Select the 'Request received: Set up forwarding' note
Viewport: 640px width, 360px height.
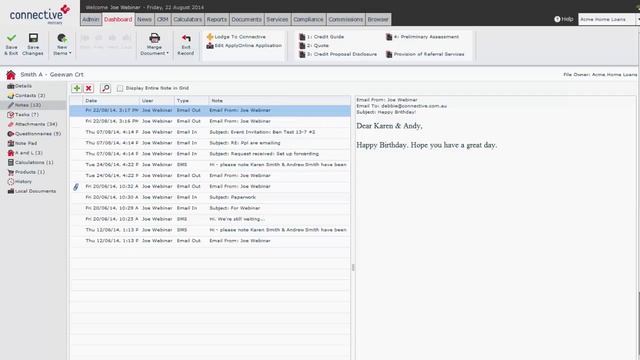point(210,154)
